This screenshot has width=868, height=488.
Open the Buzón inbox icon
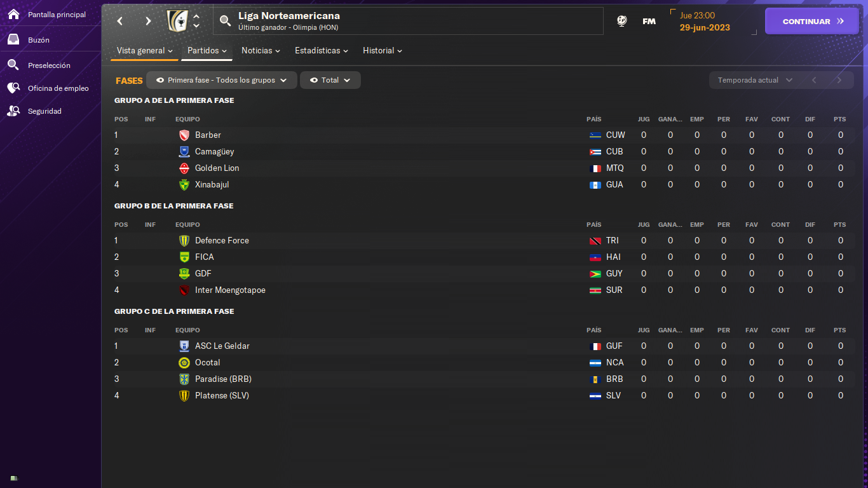[13, 39]
